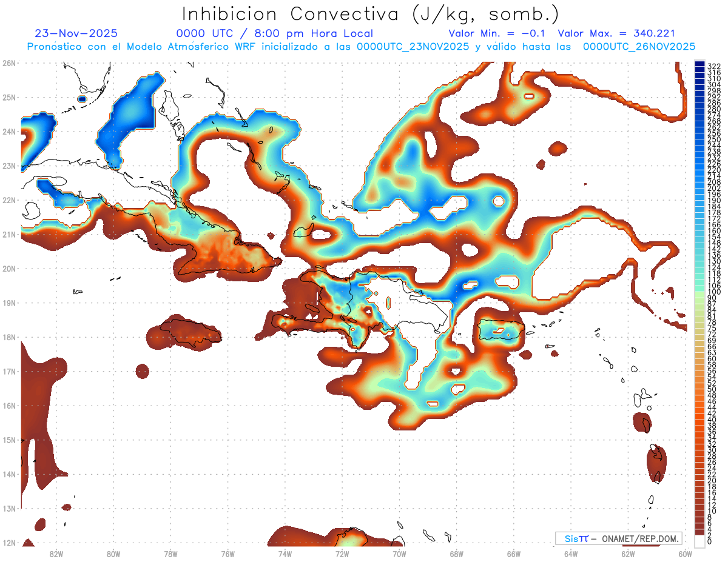Click the 64W longitude label
The width and height of the screenshot is (728, 562).
pyautogui.click(x=571, y=554)
